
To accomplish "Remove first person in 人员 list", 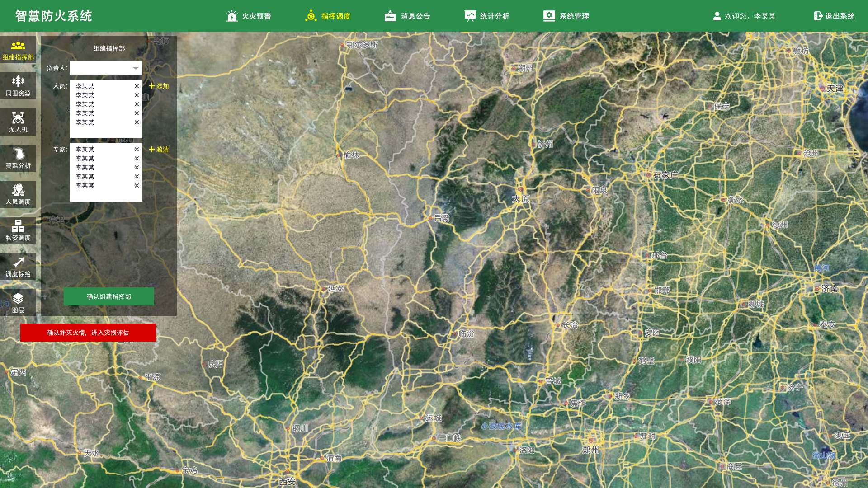I will tap(137, 86).
